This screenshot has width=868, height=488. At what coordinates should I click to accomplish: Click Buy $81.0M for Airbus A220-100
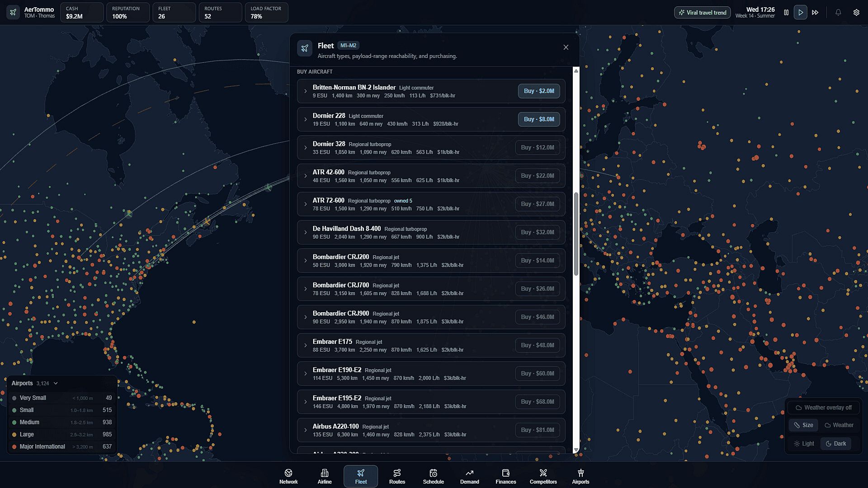(538, 430)
